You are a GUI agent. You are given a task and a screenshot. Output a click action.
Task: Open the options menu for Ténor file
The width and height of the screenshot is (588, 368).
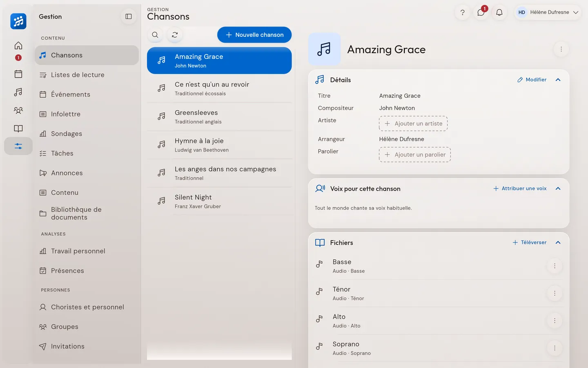click(555, 293)
